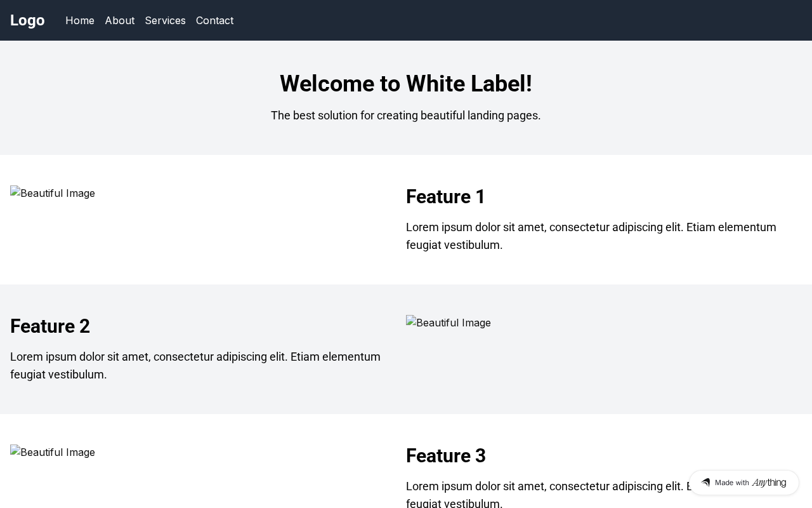The image size is (812, 508).
Task: Click the Feature 3 heading
Action: click(445, 456)
